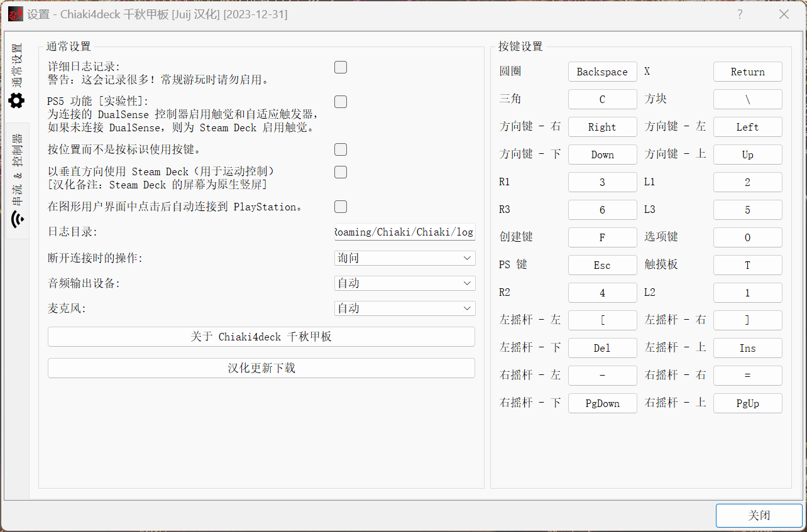Click the 关闭 button
Viewport: 807px width, 532px height.
pos(759,515)
